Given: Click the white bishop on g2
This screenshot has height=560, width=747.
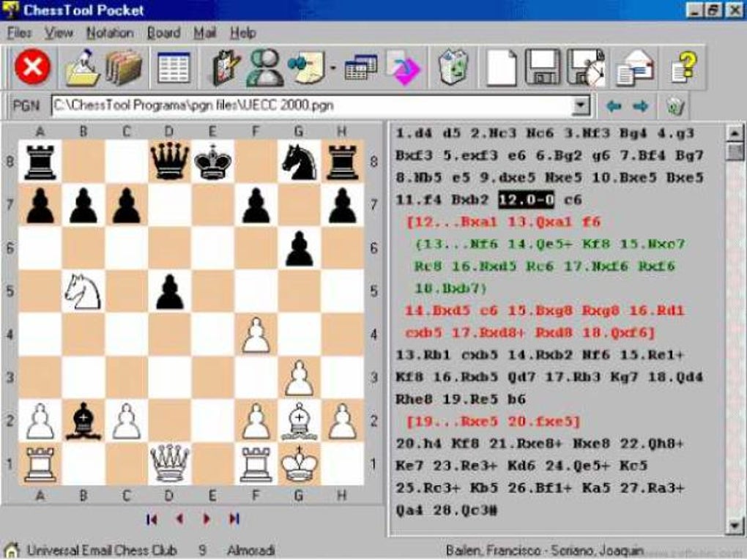Looking at the screenshot, I should [300, 421].
